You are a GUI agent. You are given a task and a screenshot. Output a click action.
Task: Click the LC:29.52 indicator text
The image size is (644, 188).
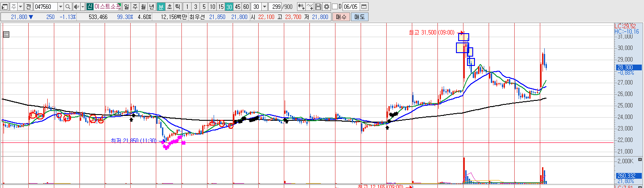(x=625, y=26)
